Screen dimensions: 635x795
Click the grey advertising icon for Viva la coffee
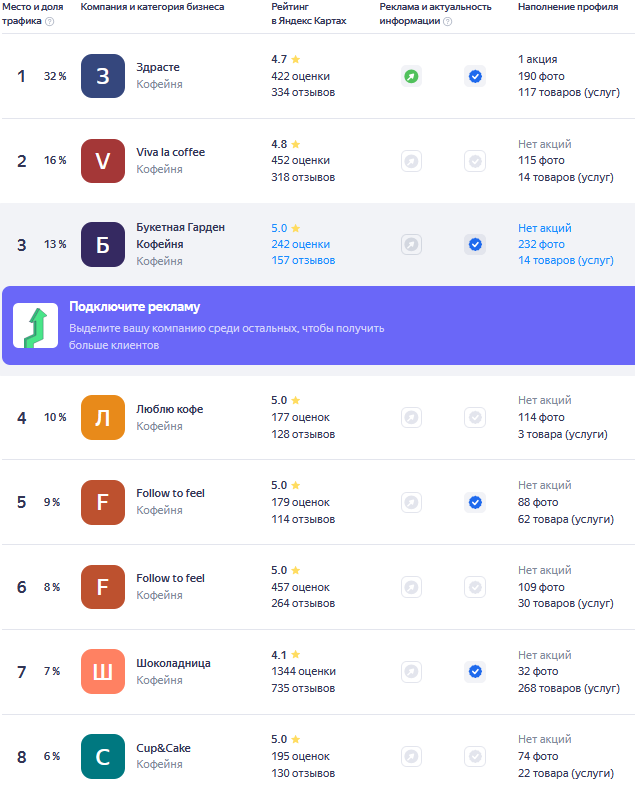click(411, 161)
